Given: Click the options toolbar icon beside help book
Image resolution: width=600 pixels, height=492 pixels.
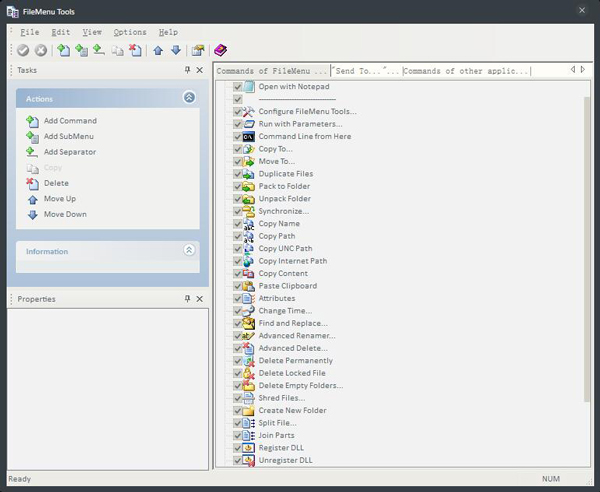Looking at the screenshot, I should pyautogui.click(x=198, y=50).
